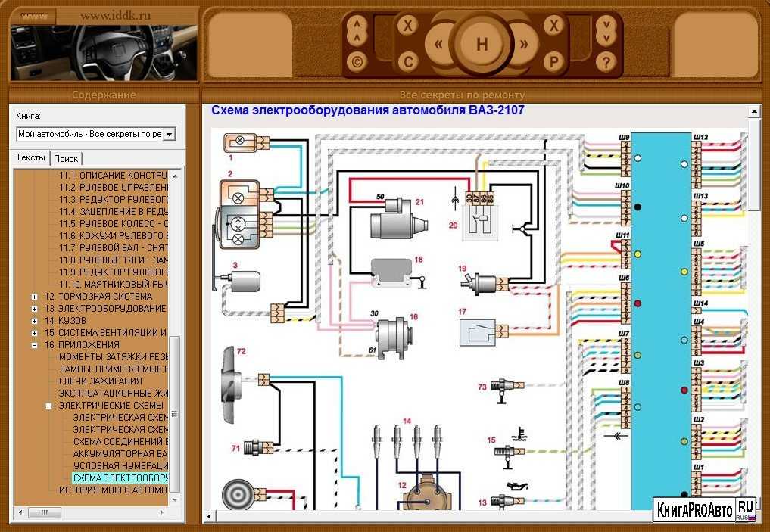Go back with the « button
770x532 pixels.
(x=438, y=44)
